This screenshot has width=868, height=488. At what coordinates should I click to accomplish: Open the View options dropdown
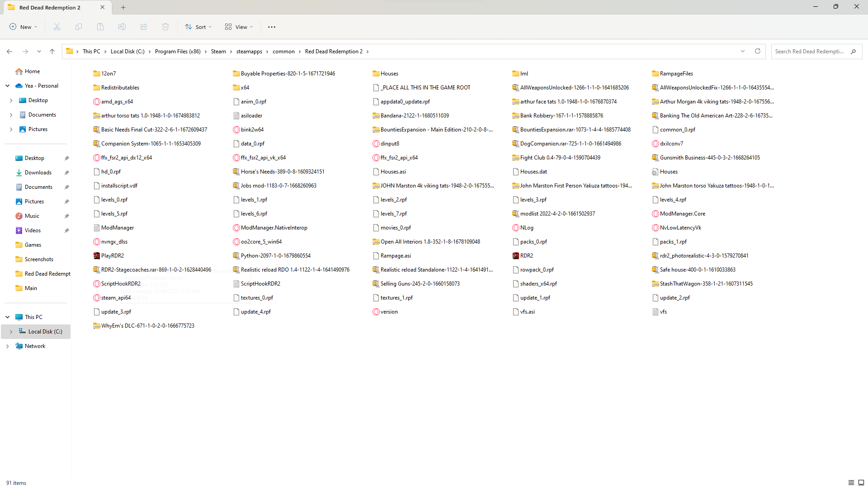(x=238, y=27)
